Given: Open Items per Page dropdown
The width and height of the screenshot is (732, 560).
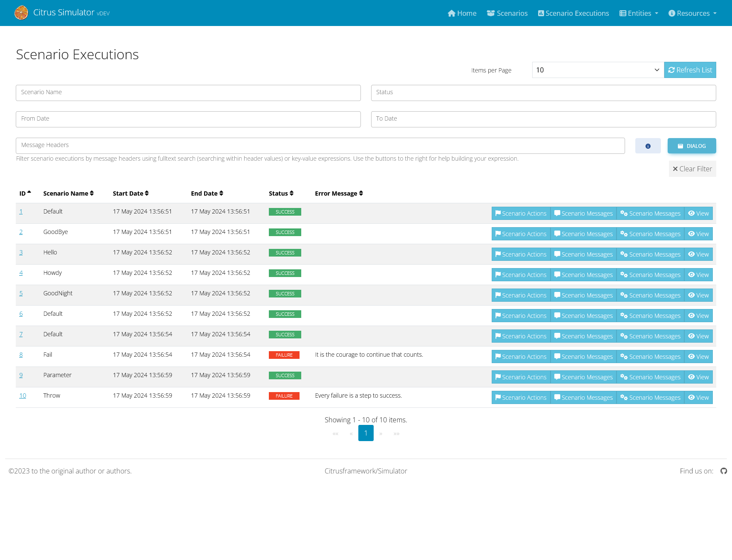Looking at the screenshot, I should click(x=597, y=70).
